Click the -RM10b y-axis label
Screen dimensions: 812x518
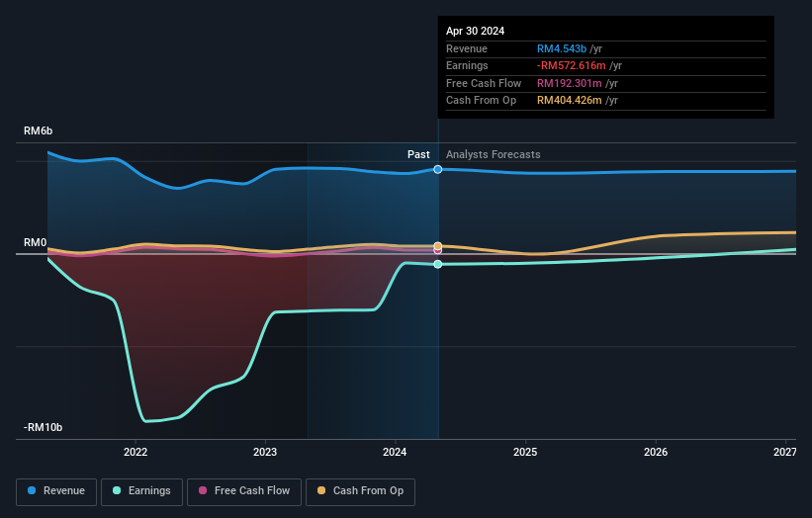[43, 427]
